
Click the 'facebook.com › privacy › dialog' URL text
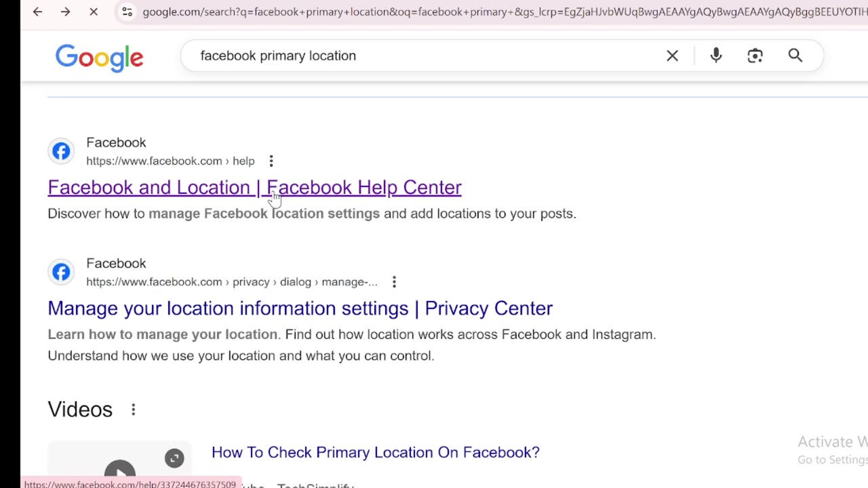pos(232,282)
